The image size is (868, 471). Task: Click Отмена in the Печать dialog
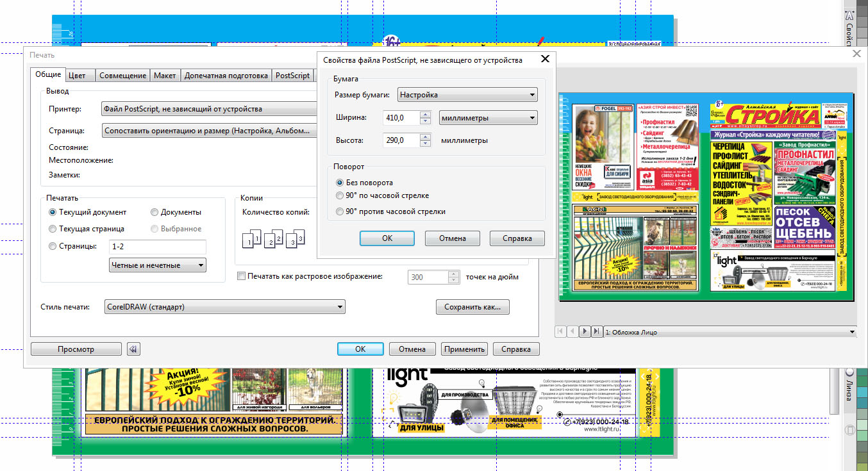coord(412,349)
